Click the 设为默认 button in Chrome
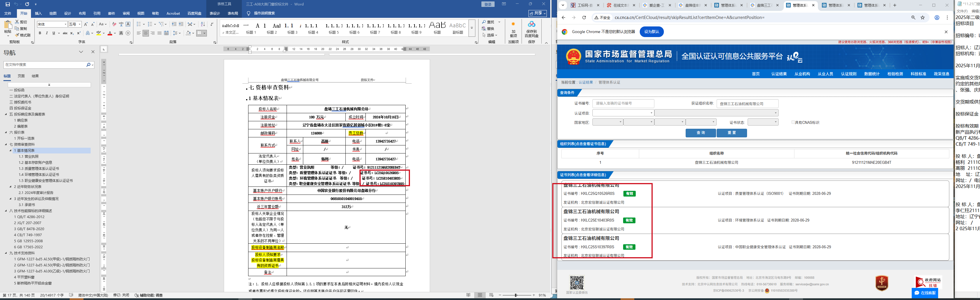Screen dimensions: 980x300 click(652, 32)
